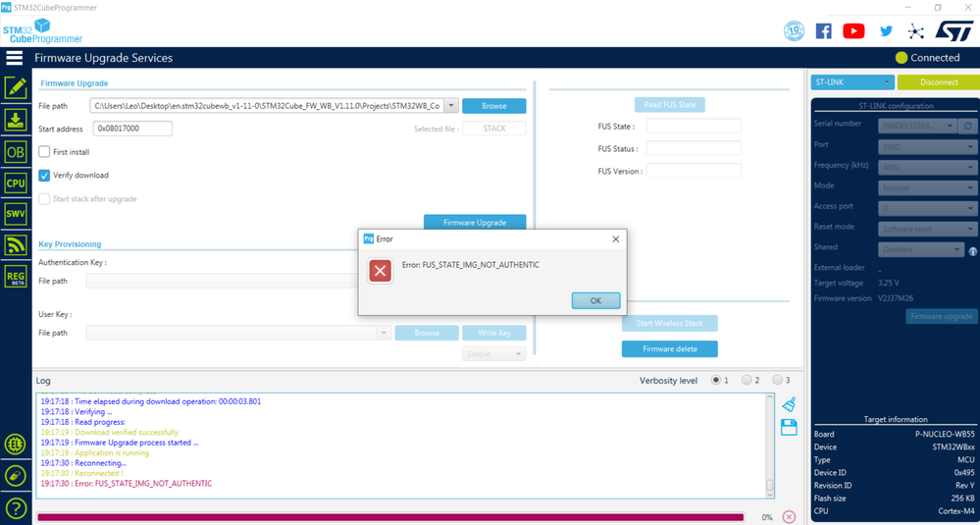The height and width of the screenshot is (525, 980).
Task: Click Start Wireless Stack button
Action: coord(669,323)
